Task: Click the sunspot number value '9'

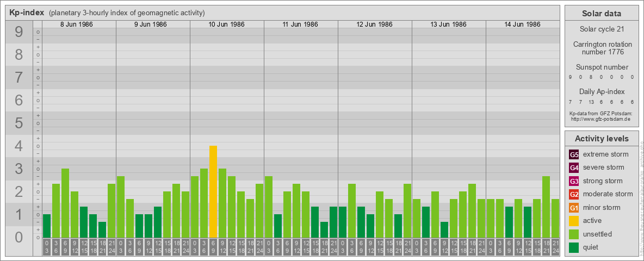Action: pyautogui.click(x=571, y=77)
